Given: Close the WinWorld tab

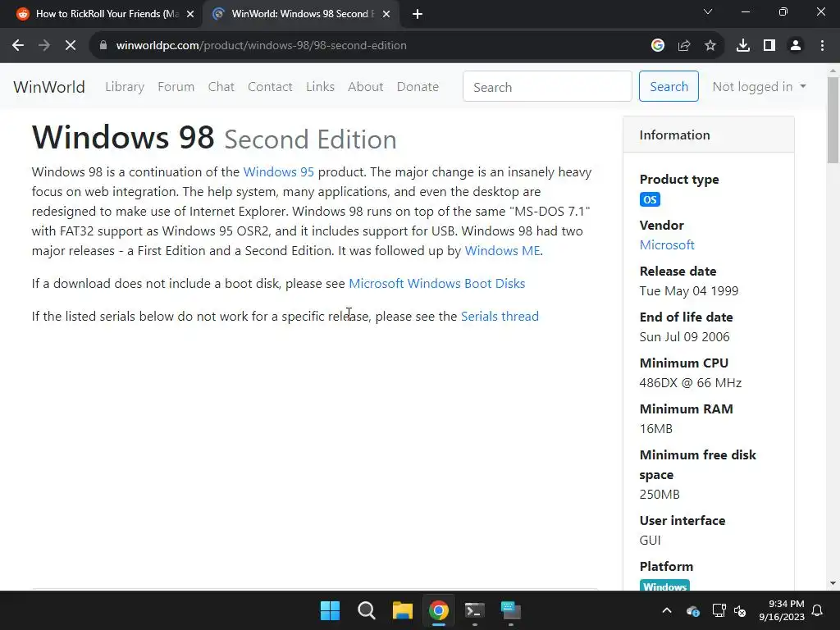Looking at the screenshot, I should tap(386, 14).
